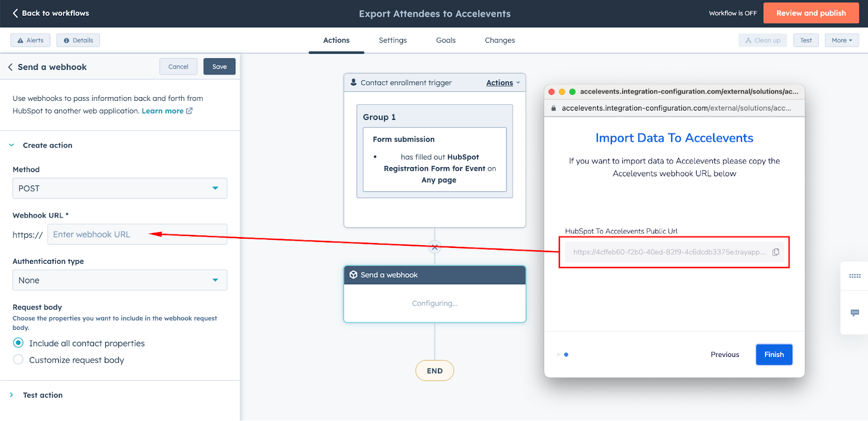The image size is (868, 421).
Task: Click the Group 1 label
Action: (379, 117)
